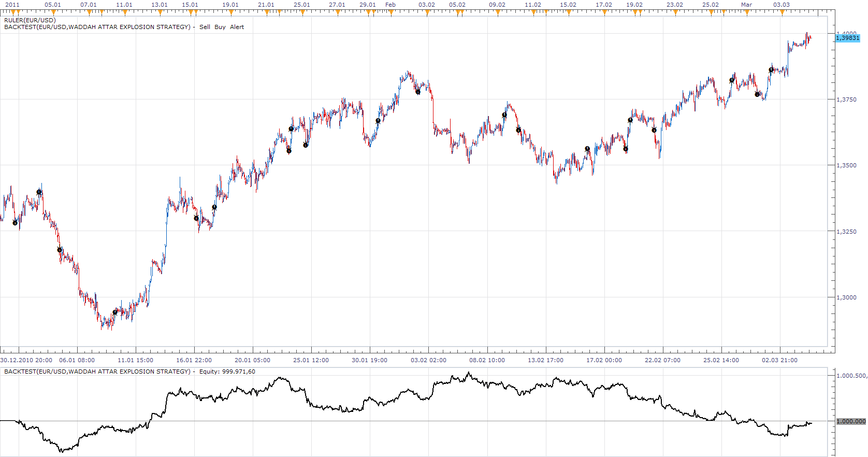This screenshot has width=868, height=457.
Task: Click the 17.02 00:00 time axis label
Action: 604,360
